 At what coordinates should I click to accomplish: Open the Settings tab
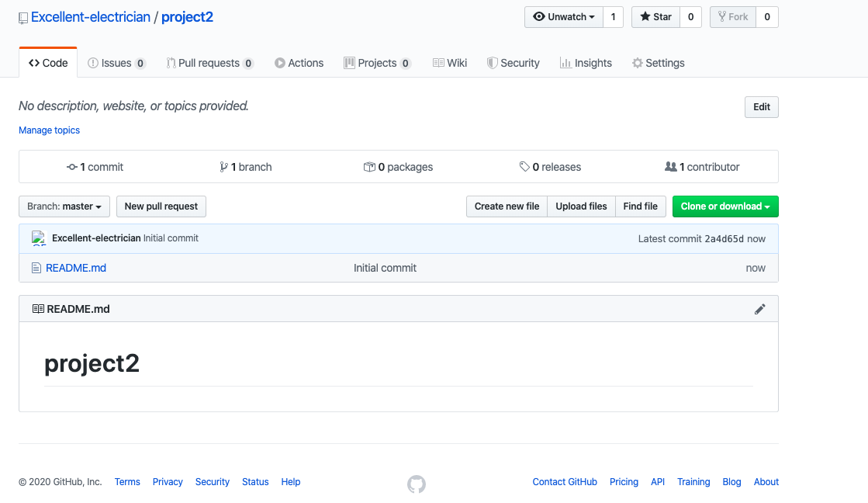point(659,63)
